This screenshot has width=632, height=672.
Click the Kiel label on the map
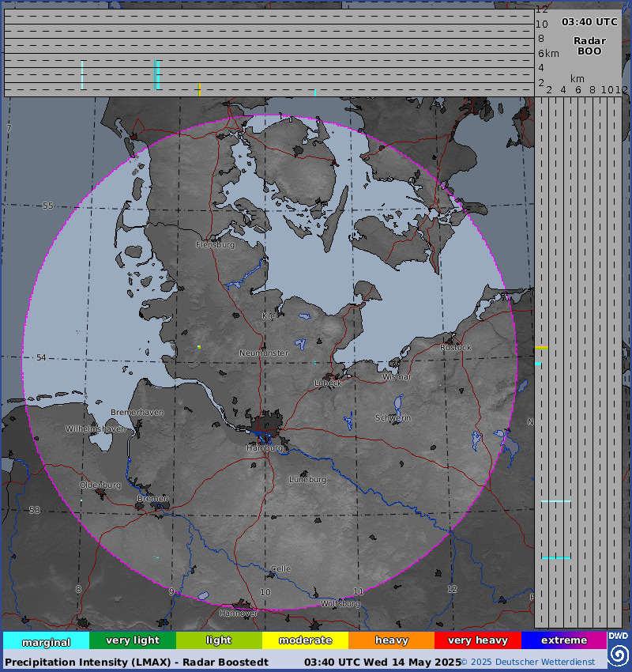269,316
